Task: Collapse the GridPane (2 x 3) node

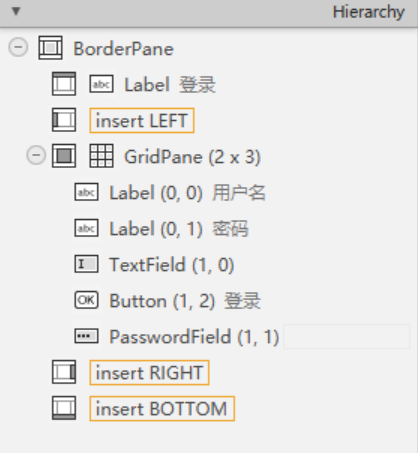Action: (x=36, y=155)
